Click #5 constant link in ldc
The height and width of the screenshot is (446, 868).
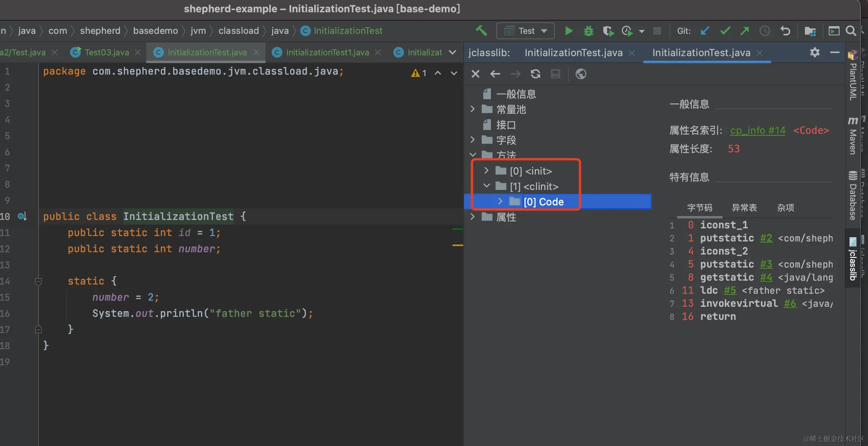pos(730,290)
